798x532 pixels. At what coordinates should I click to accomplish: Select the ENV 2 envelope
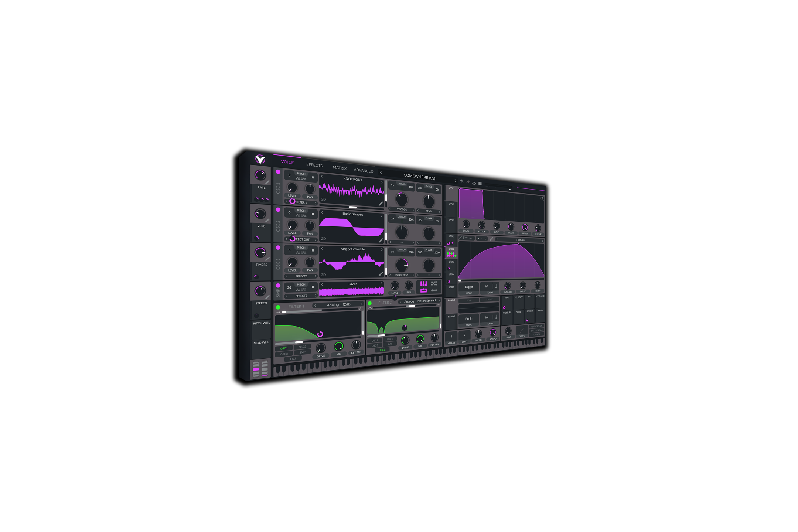[451, 204]
